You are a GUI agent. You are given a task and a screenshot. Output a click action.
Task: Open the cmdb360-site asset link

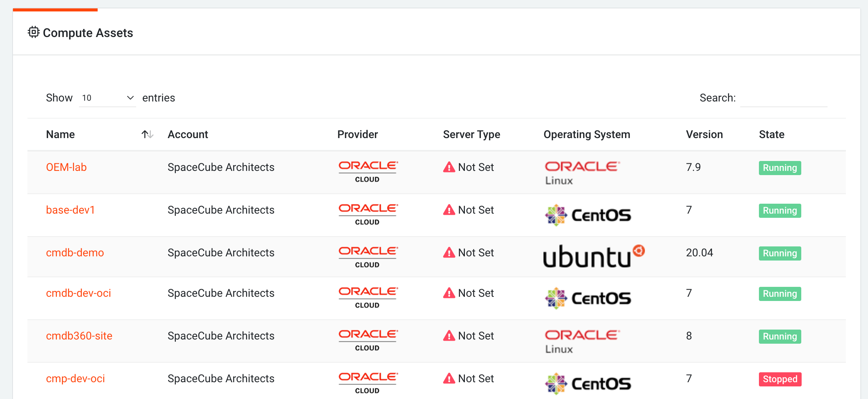(x=79, y=336)
